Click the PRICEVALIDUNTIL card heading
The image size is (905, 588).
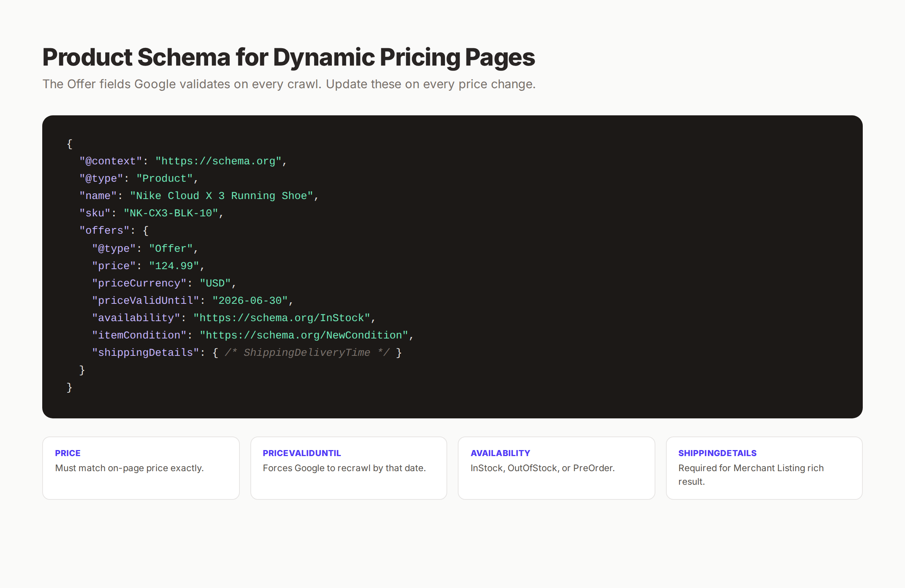coord(302,453)
